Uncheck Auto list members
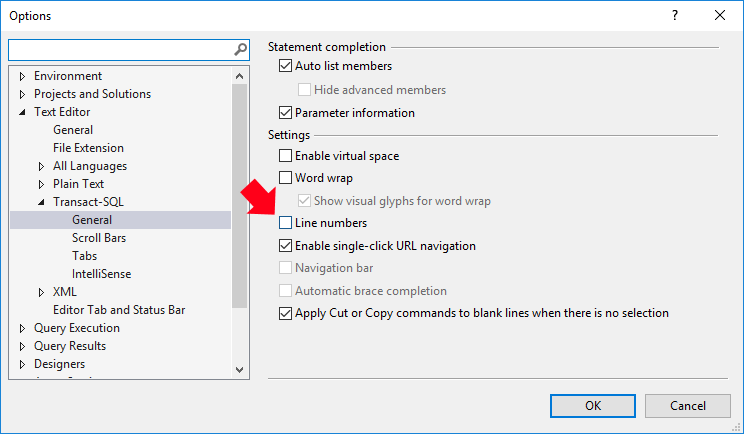 tap(285, 65)
